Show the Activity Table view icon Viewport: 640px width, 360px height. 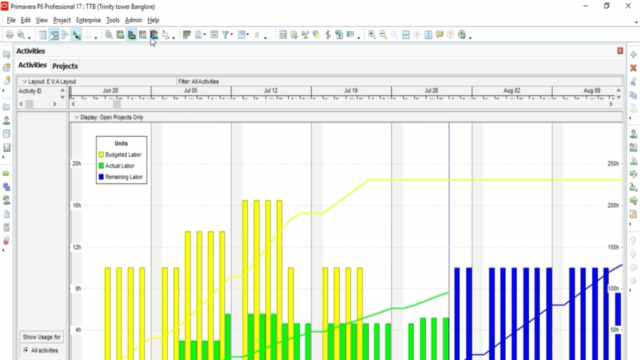(43, 35)
